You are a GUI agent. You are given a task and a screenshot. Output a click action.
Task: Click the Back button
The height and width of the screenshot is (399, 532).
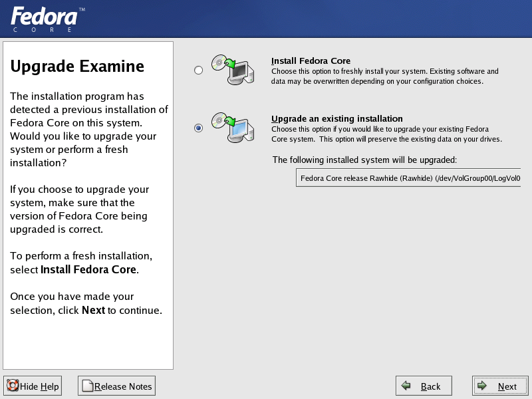point(424,386)
